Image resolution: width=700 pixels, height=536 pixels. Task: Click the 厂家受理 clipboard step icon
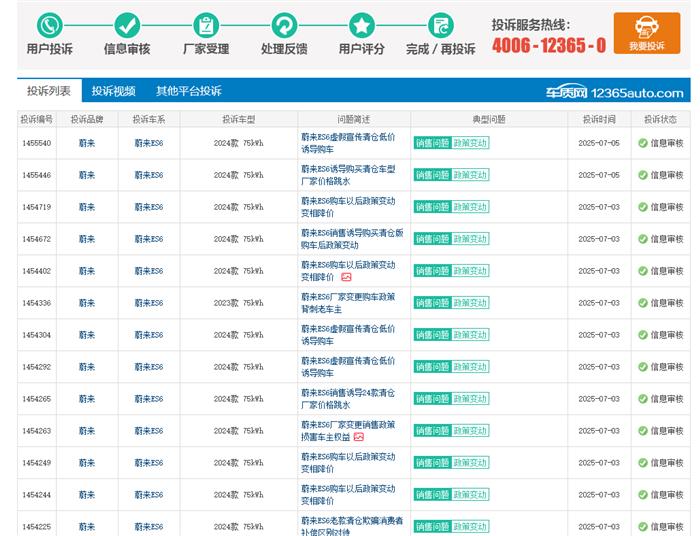coord(206,25)
